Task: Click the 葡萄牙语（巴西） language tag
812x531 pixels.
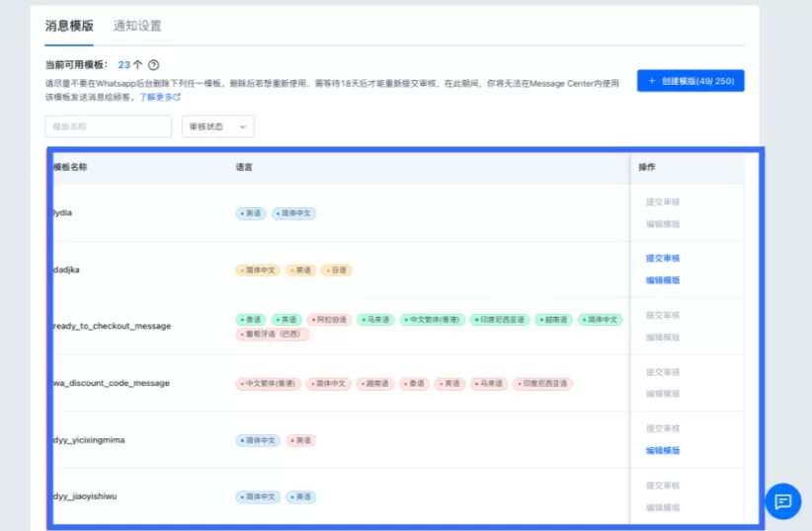Action: pos(272,335)
